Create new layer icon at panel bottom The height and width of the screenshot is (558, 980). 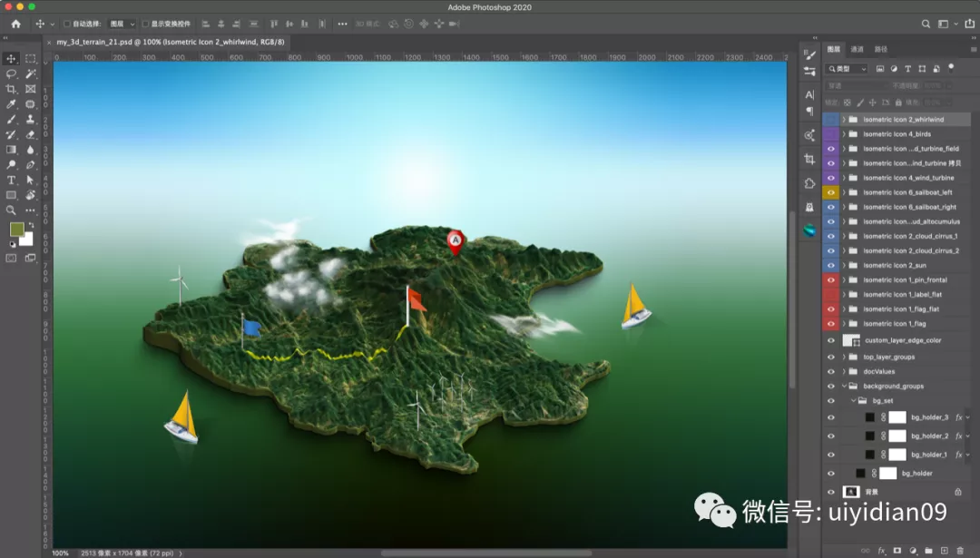point(945,551)
